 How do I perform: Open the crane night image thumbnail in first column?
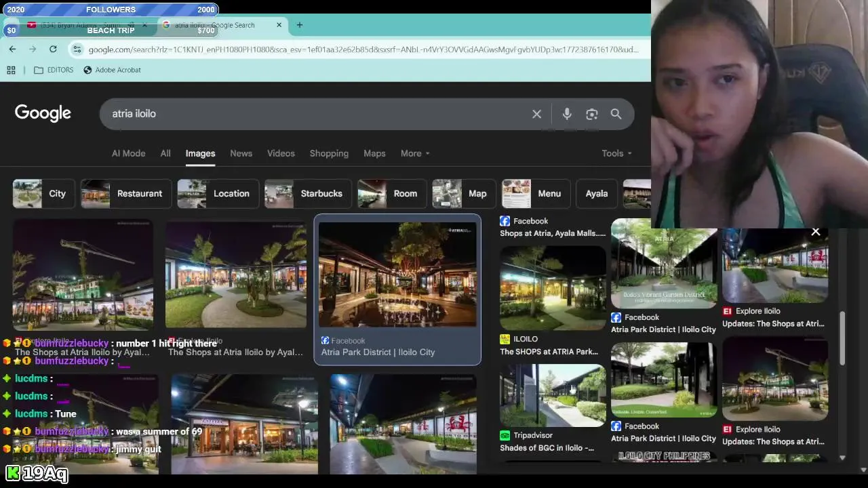click(83, 274)
